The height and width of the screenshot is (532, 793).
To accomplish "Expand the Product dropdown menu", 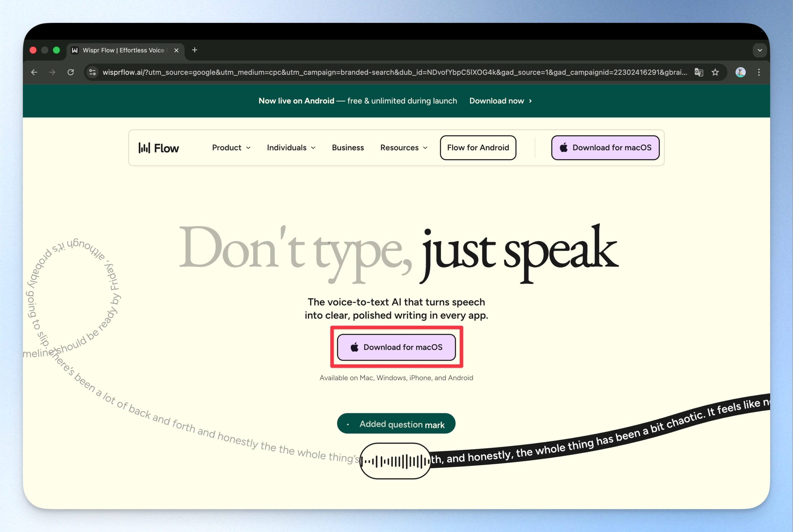I will 231,147.
